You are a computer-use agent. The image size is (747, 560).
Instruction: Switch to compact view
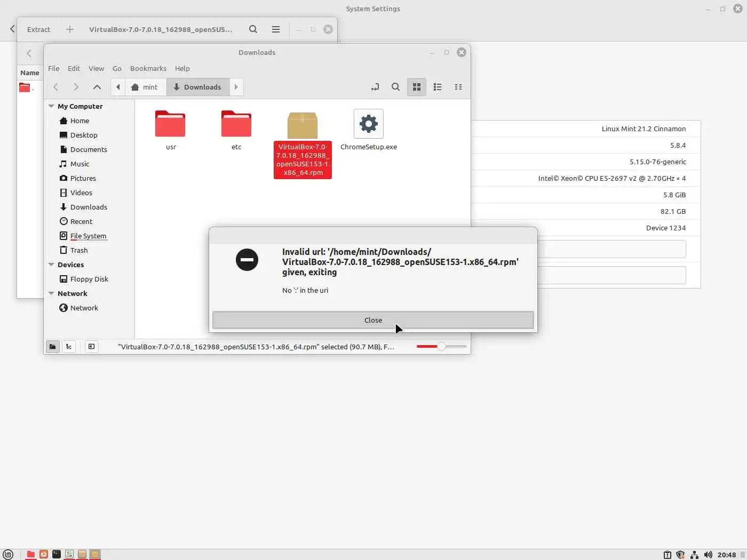click(x=458, y=87)
